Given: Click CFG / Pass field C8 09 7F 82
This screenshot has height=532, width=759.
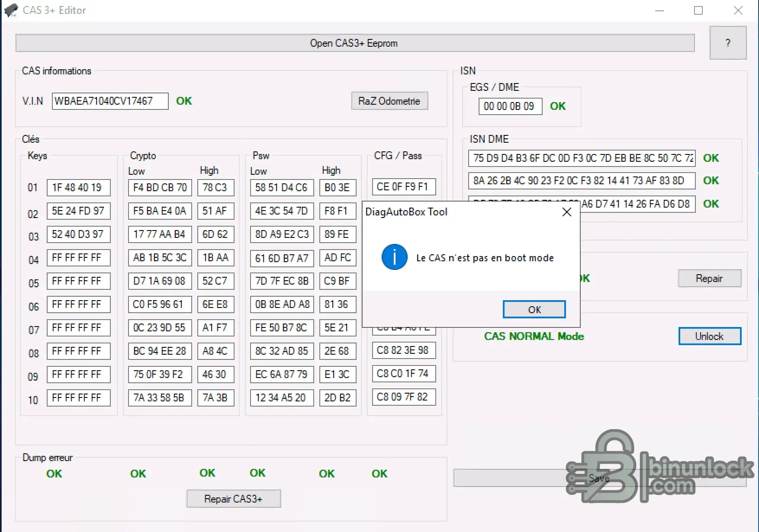Looking at the screenshot, I should click(404, 397).
